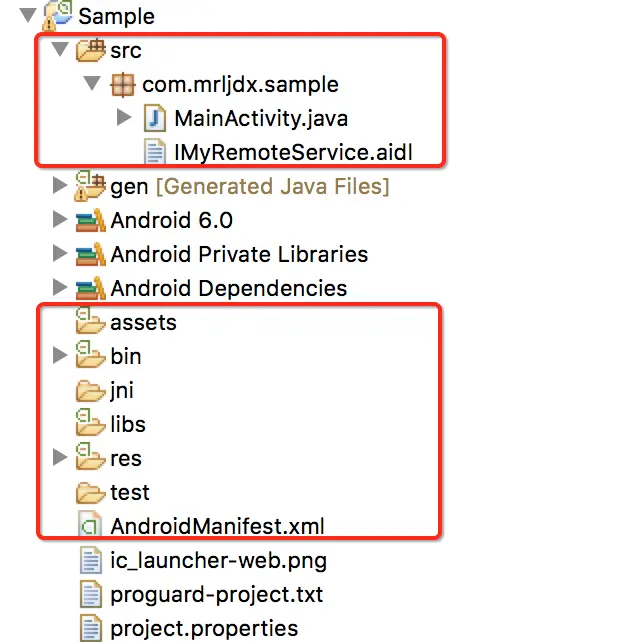
Task: Click the IMyRemoteService.aidl file icon
Action: click(x=155, y=151)
